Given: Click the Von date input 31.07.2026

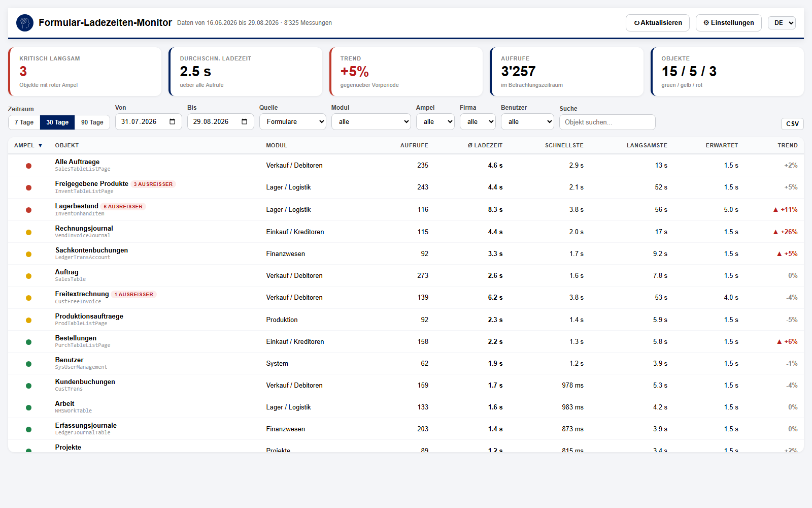Looking at the screenshot, I should click(x=149, y=122).
